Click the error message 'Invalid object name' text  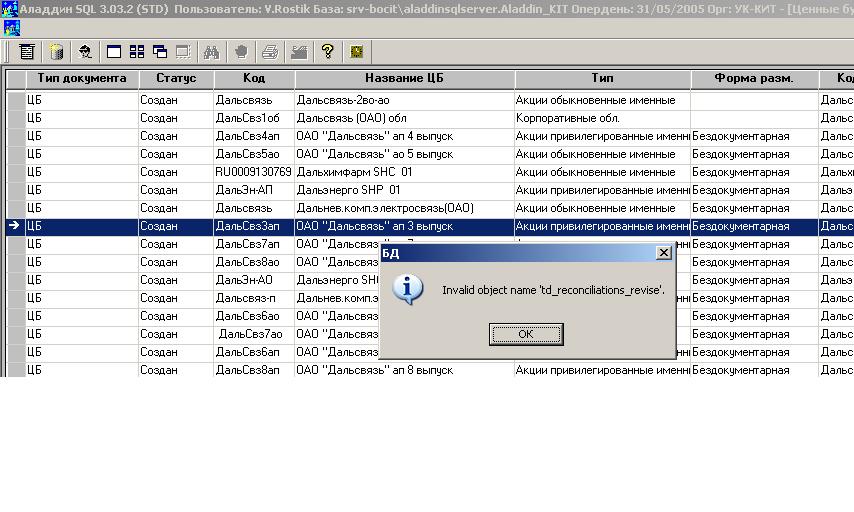(553, 290)
